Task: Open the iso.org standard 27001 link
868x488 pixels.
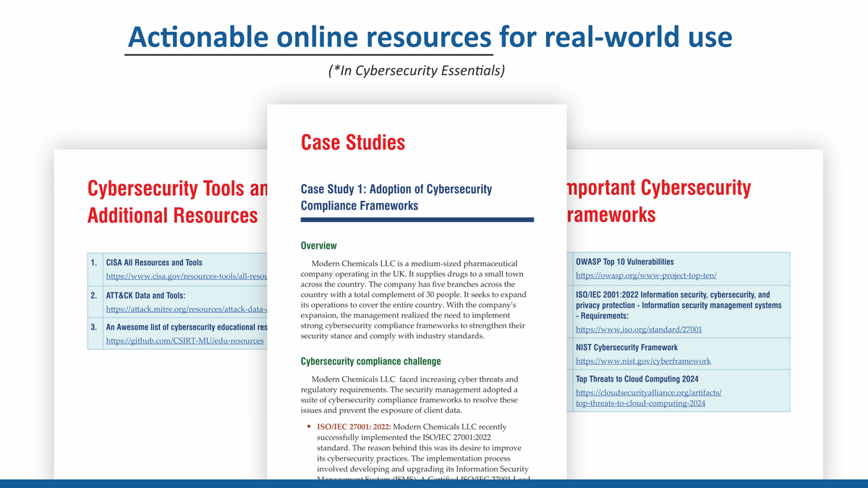Action: coord(639,330)
